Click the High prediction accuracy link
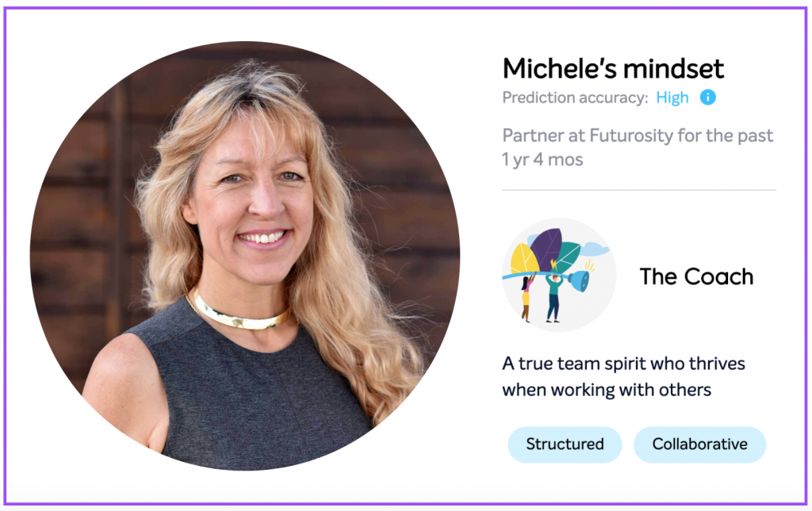The image size is (812, 511). [x=672, y=97]
